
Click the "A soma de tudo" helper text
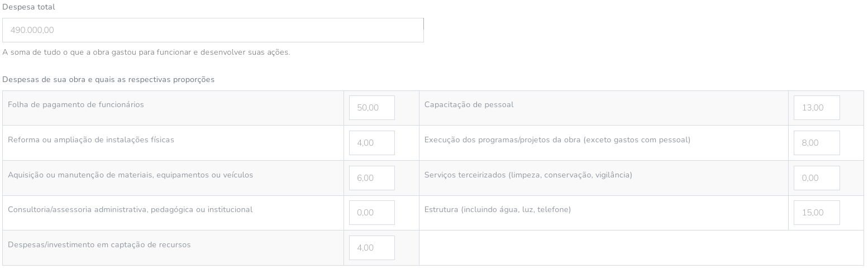pyautogui.click(x=146, y=52)
